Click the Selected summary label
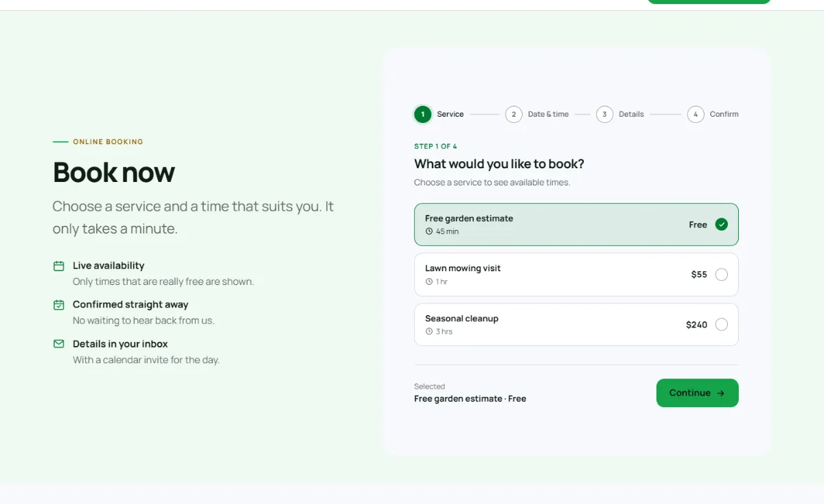The height and width of the screenshot is (504, 824). point(429,387)
